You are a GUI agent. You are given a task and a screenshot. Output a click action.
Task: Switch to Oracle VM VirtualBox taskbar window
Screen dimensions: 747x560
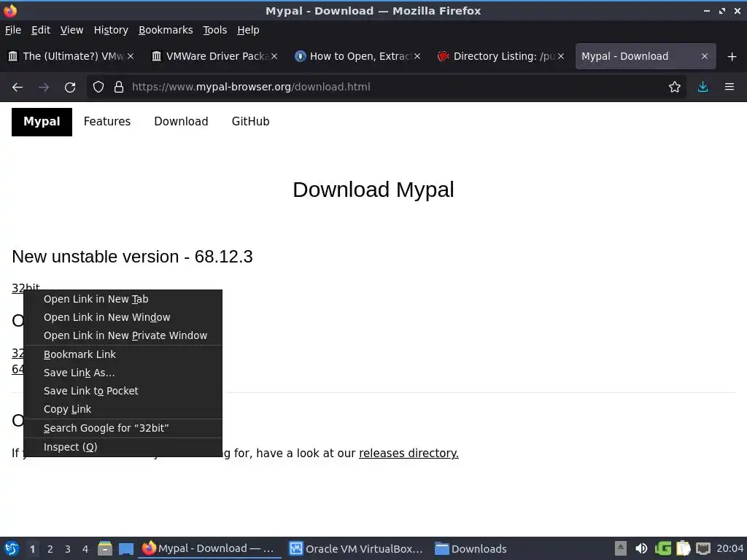pos(356,549)
